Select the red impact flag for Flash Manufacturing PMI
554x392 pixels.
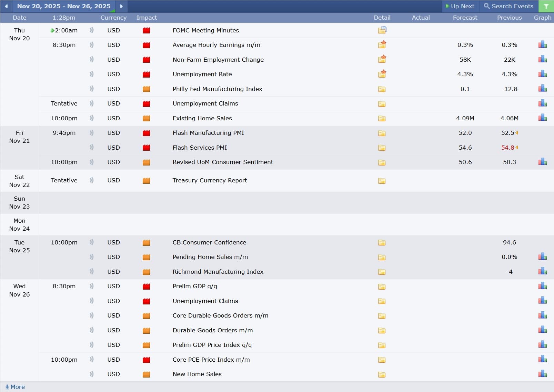[x=146, y=133]
